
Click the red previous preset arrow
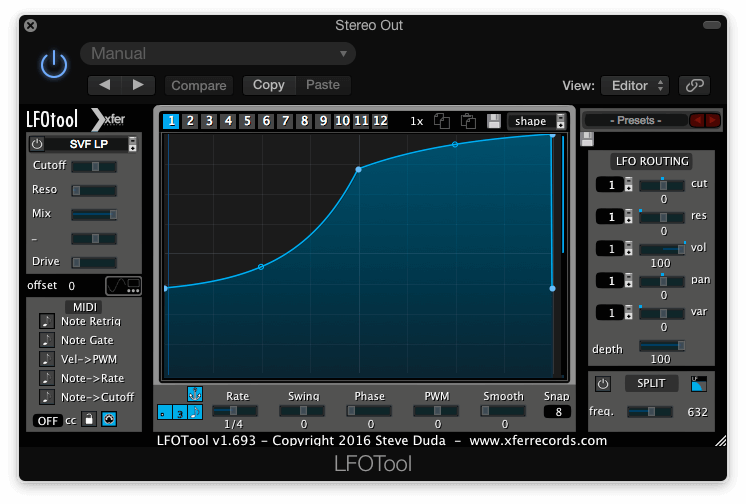697,120
